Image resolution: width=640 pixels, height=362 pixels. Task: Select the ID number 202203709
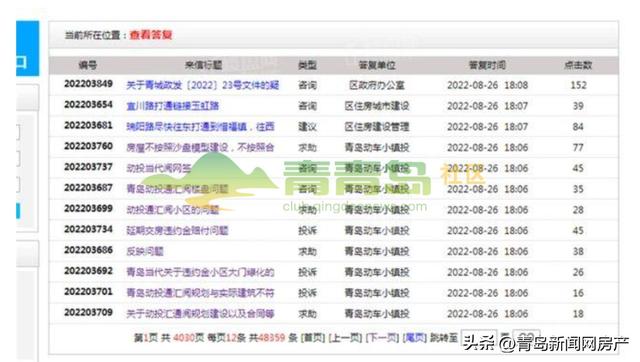[x=88, y=312]
